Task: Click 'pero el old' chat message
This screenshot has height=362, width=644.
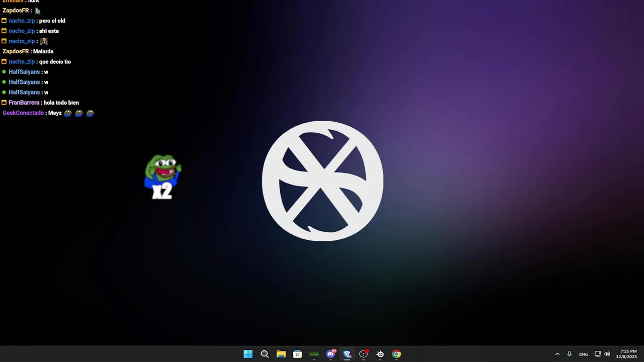Action: click(52, 21)
